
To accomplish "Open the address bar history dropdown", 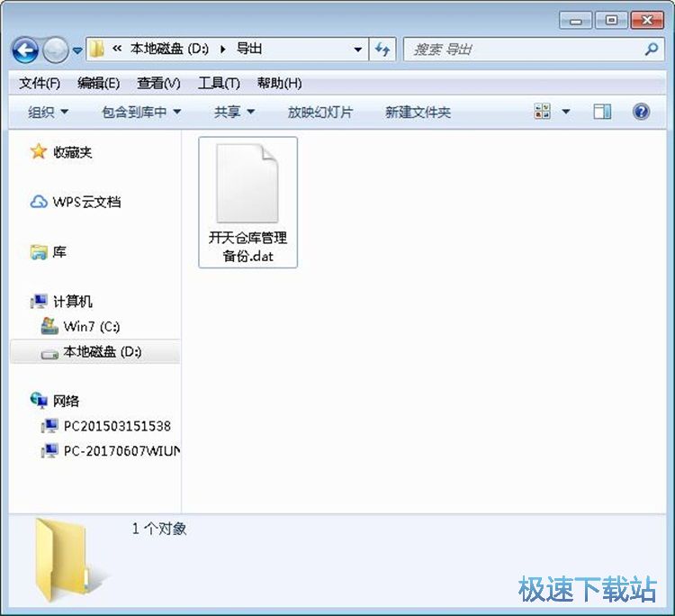I will [x=357, y=50].
